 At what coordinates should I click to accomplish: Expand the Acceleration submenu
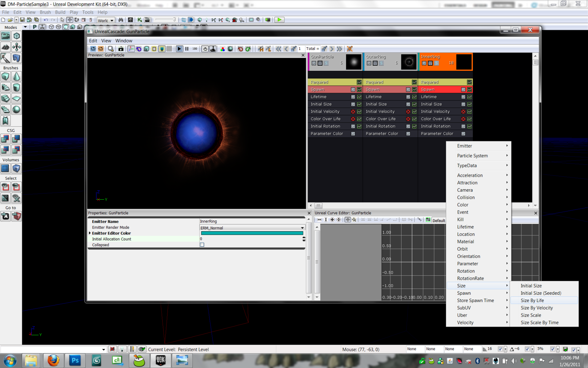coord(478,175)
